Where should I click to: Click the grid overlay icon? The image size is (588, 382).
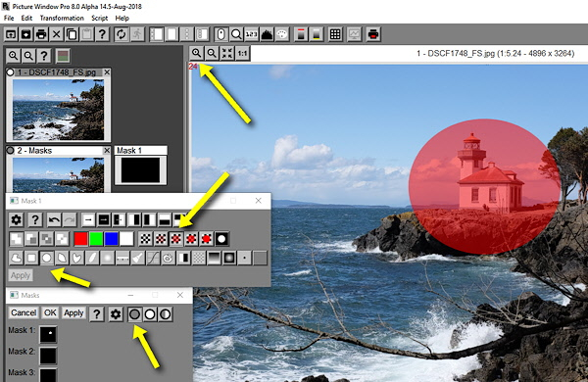click(x=335, y=34)
